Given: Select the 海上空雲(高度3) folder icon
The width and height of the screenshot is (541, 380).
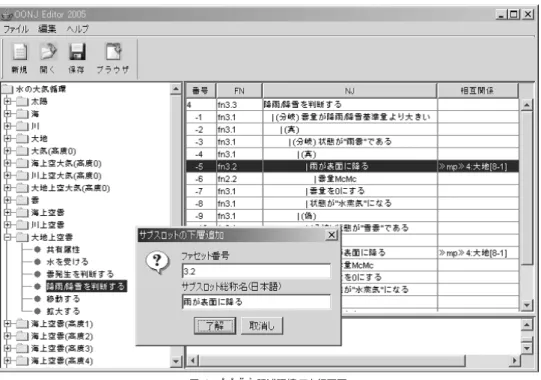Looking at the screenshot, I should pos(22,349).
